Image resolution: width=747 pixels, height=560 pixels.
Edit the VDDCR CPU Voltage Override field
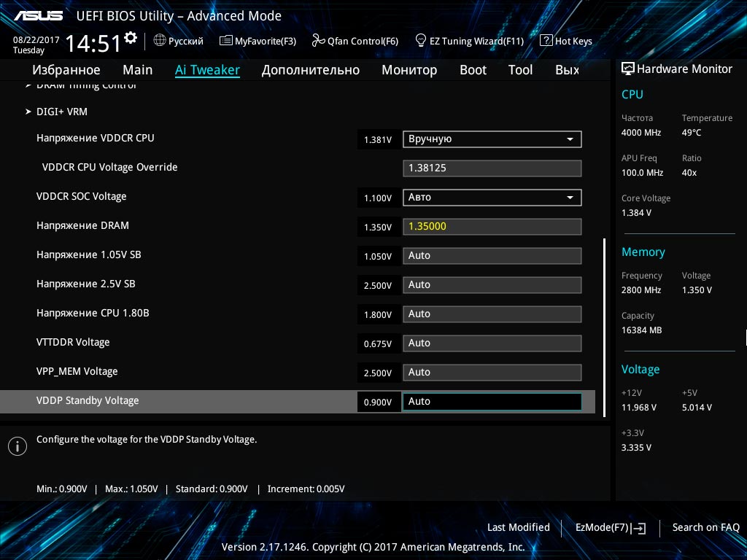pyautogui.click(x=492, y=168)
